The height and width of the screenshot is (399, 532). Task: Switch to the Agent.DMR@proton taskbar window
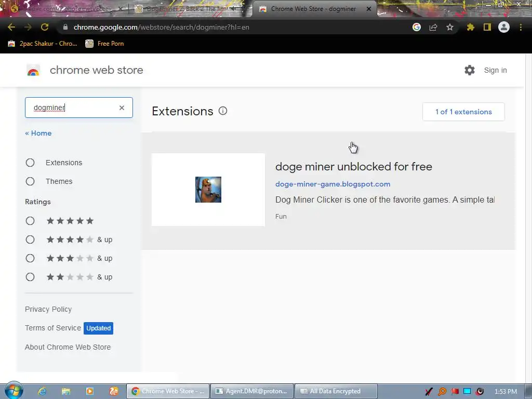(x=252, y=391)
